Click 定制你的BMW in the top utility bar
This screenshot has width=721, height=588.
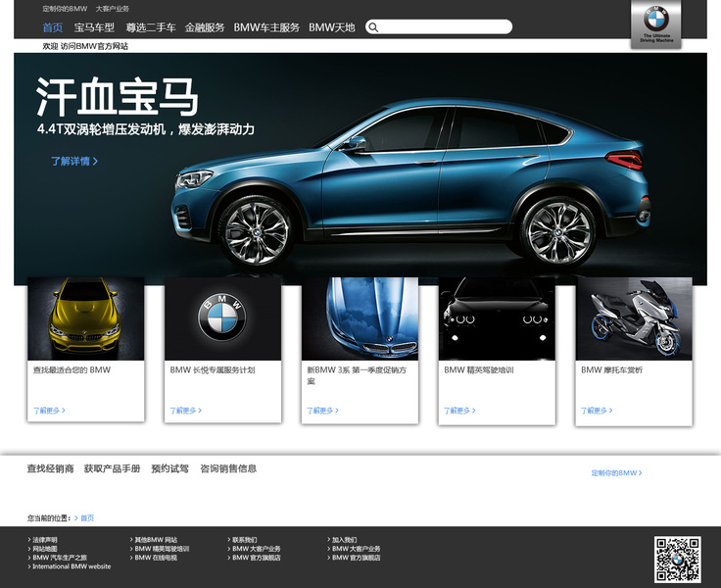pyautogui.click(x=65, y=9)
